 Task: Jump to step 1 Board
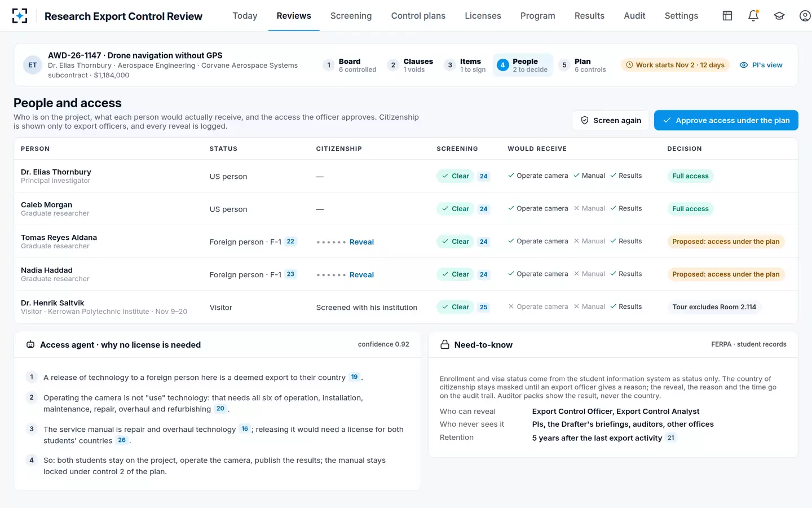pos(350,65)
